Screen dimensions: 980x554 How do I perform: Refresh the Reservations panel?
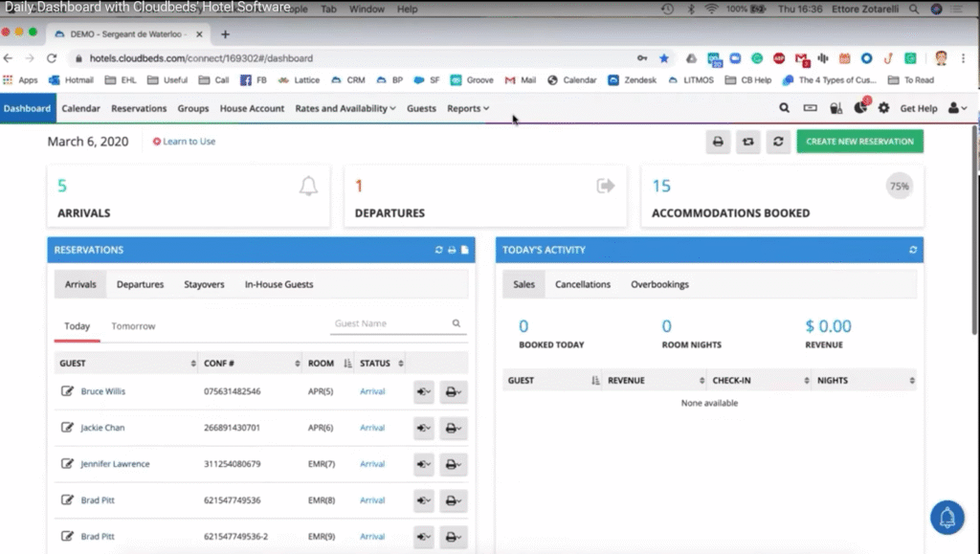click(438, 250)
